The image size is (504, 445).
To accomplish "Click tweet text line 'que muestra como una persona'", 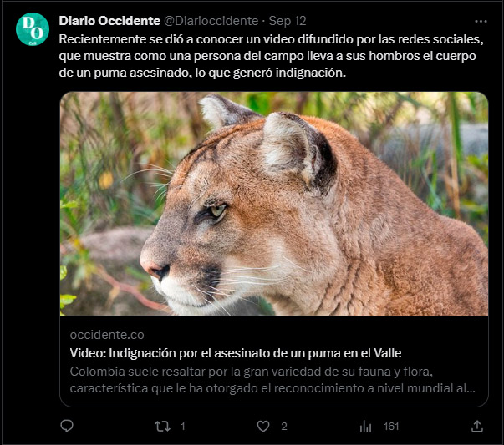I will point(267,56).
